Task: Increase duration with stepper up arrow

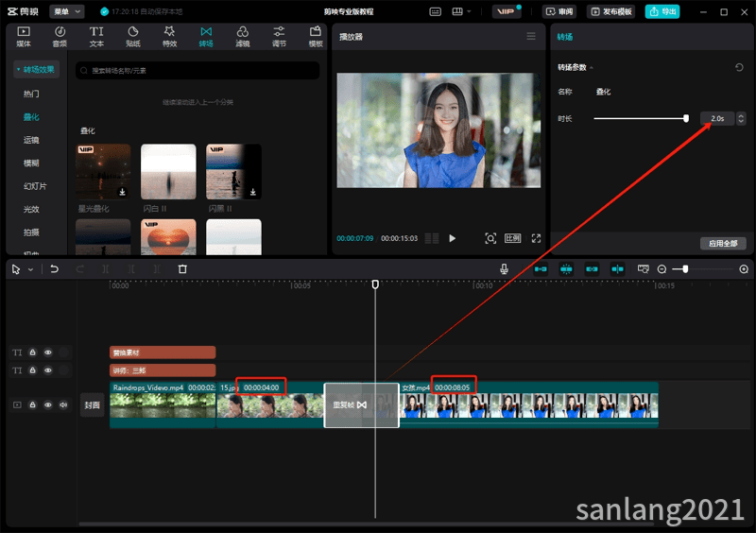Action: [x=741, y=115]
